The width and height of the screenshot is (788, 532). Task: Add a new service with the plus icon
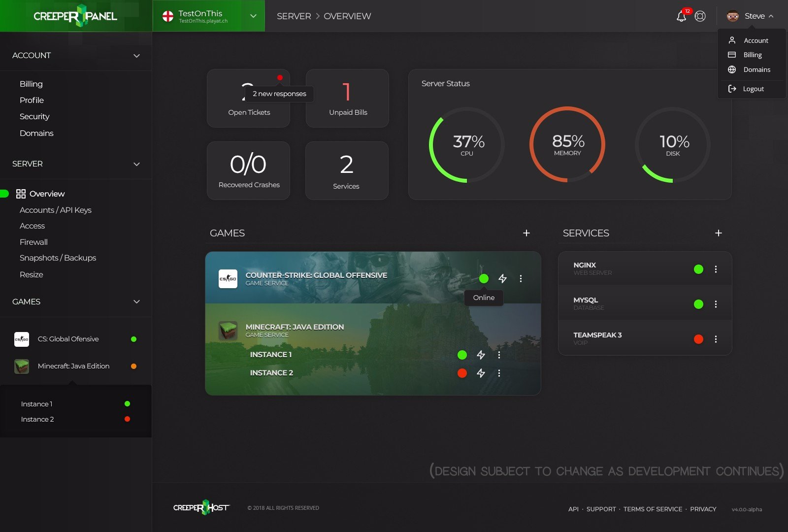pyautogui.click(x=719, y=233)
